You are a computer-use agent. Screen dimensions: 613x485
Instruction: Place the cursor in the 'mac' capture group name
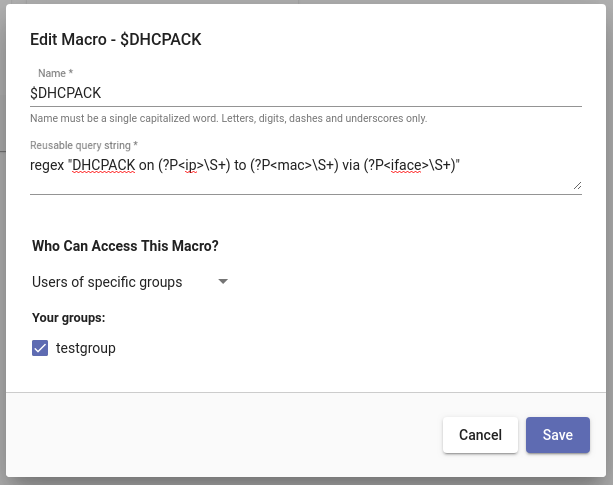click(294, 165)
